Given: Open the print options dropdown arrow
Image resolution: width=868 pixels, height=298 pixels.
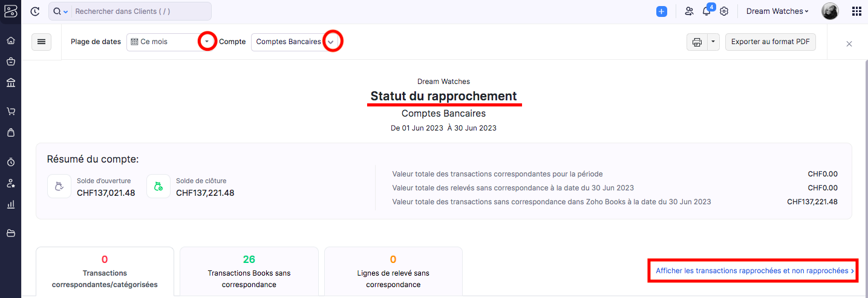Looking at the screenshot, I should point(713,42).
